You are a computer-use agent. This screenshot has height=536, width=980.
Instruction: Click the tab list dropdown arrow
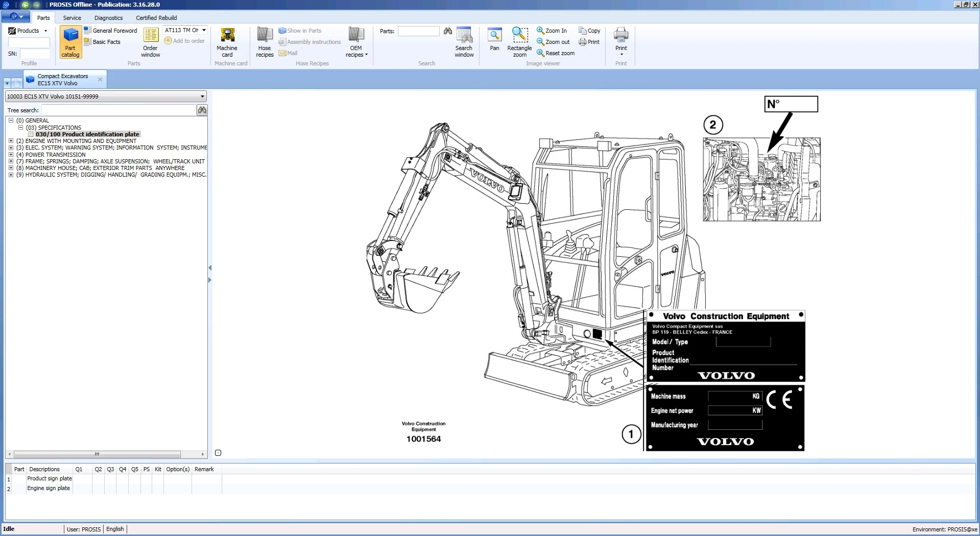7,83
